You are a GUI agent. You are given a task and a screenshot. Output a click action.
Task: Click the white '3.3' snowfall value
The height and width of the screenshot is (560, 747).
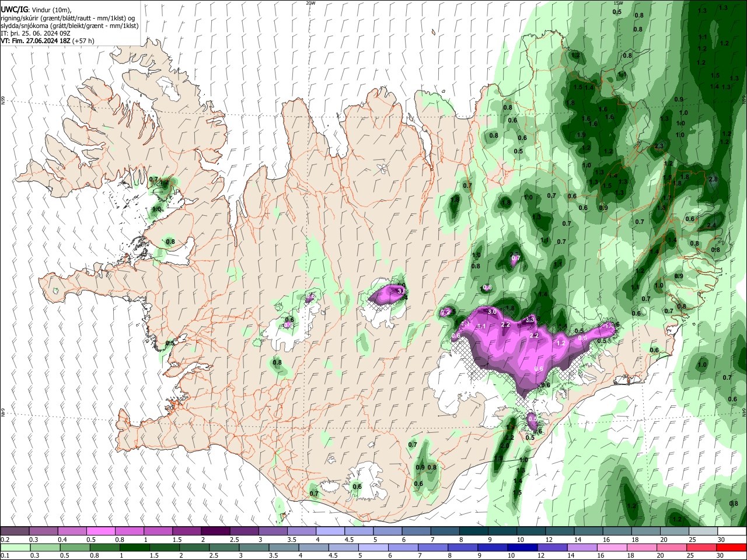coord(530,320)
